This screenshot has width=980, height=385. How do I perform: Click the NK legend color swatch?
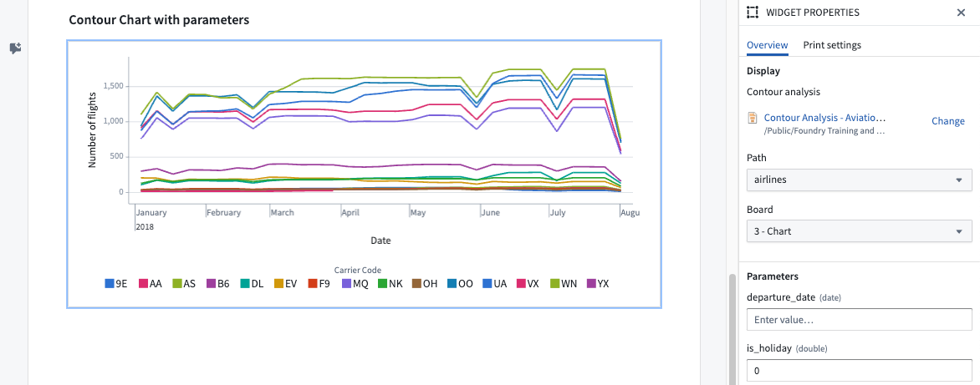click(382, 284)
